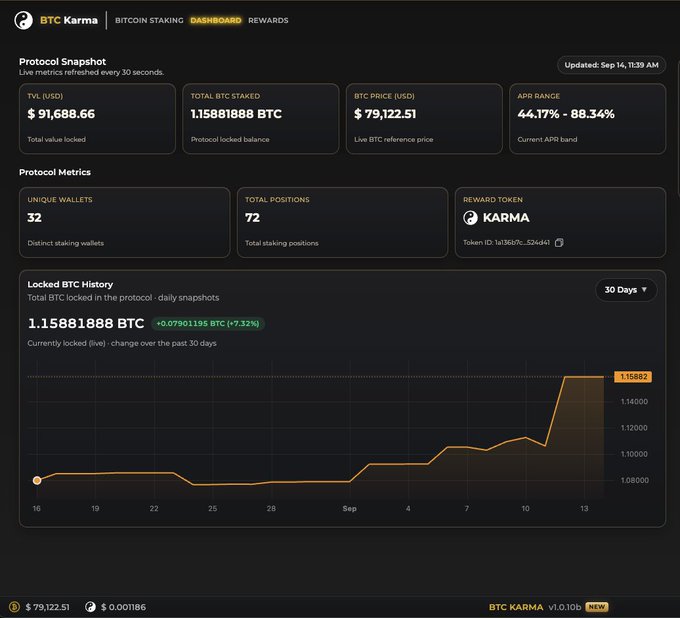
Task: Select the Dashboard tab
Action: click(216, 20)
